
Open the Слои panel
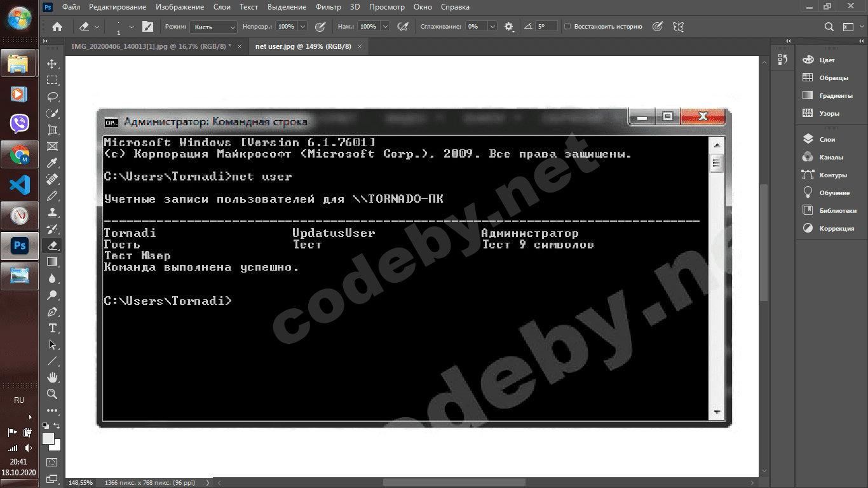click(827, 139)
